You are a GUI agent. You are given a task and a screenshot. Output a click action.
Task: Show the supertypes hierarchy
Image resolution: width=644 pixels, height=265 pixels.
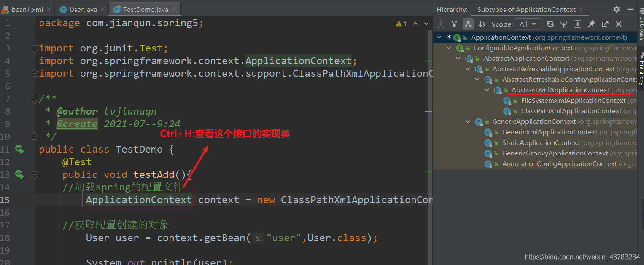[x=454, y=24]
